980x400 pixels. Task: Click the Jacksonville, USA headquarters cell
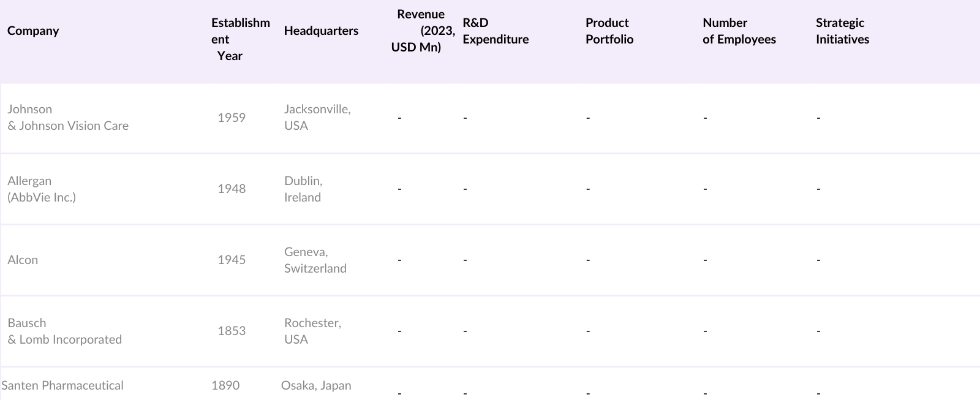[317, 117]
